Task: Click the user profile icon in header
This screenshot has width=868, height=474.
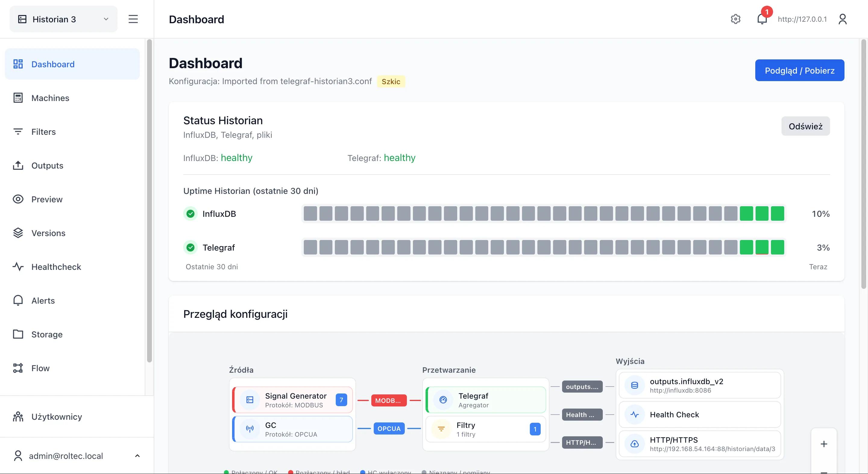Action: [x=842, y=19]
